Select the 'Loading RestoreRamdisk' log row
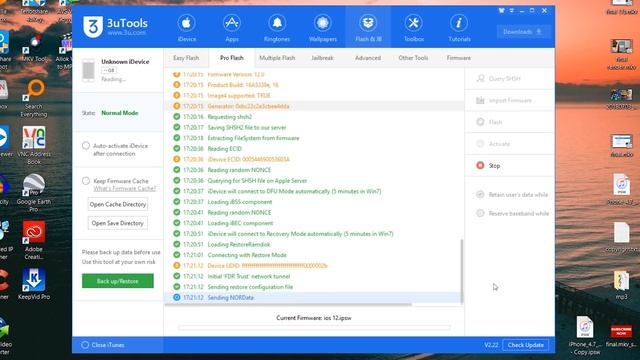640x360 pixels. 313,244
